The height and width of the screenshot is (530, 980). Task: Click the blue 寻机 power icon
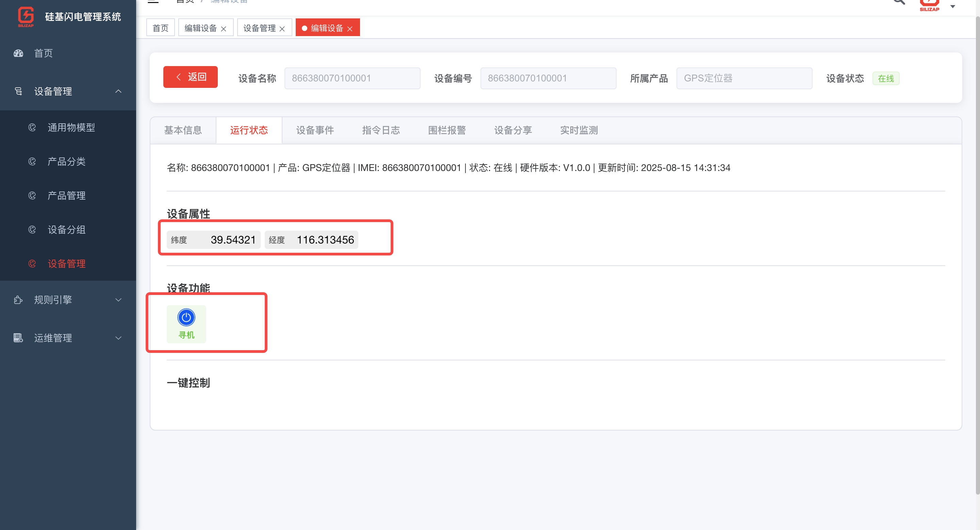click(186, 317)
